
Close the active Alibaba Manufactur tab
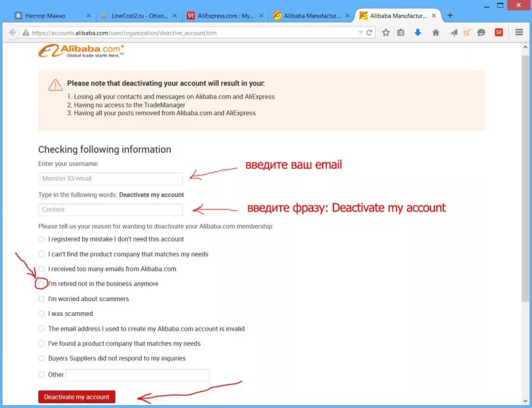pyautogui.click(x=434, y=15)
